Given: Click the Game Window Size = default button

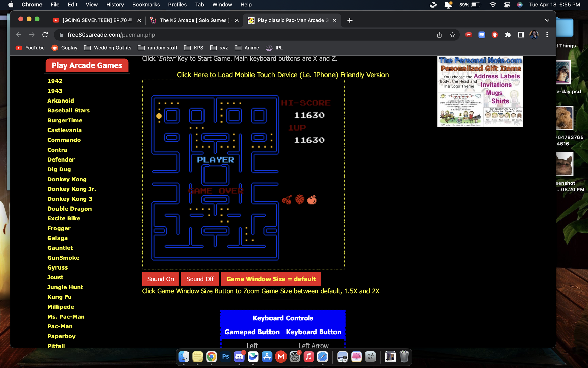Looking at the screenshot, I should [271, 279].
